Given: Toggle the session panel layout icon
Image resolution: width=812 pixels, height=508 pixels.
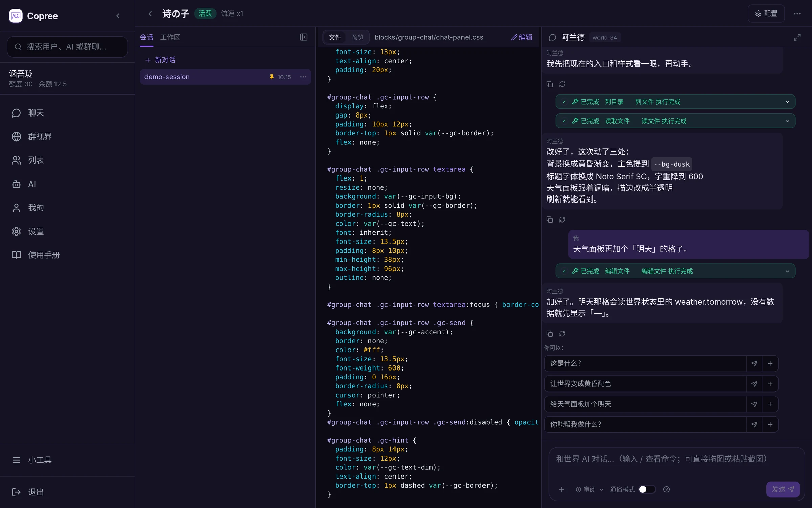Looking at the screenshot, I should coord(303,37).
